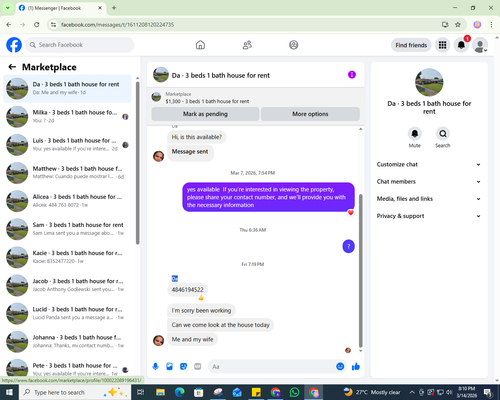The height and width of the screenshot is (400, 500).
Task: Send a thumbs-up like
Action: coord(356,367)
